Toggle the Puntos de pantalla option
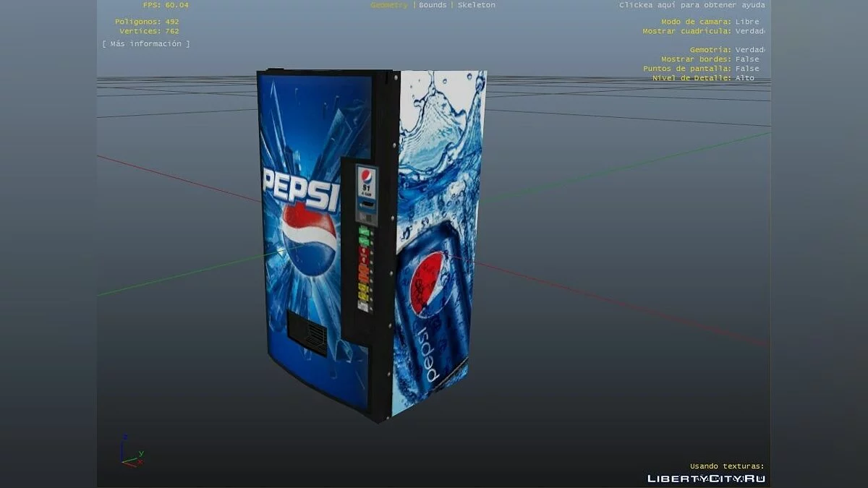The height and width of the screenshot is (488, 868). [x=747, y=69]
